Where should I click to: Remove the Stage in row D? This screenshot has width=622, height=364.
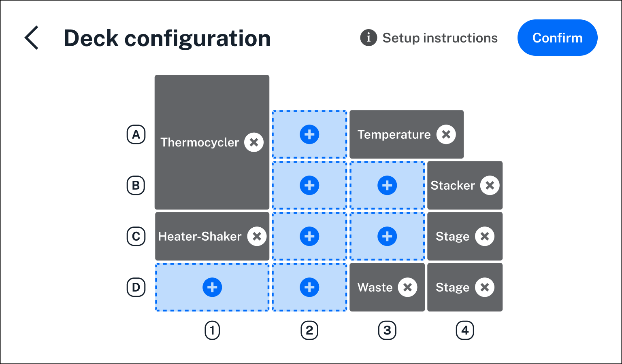tap(484, 287)
